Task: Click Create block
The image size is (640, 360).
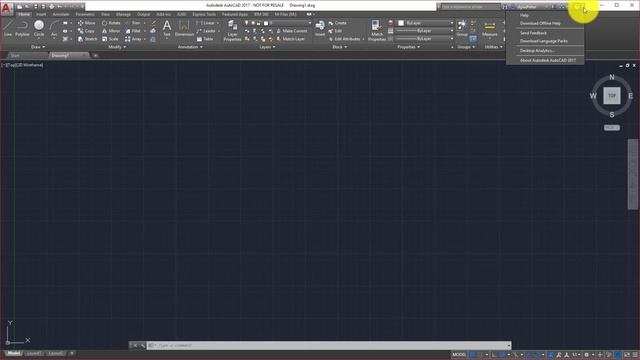Action: tap(338, 23)
